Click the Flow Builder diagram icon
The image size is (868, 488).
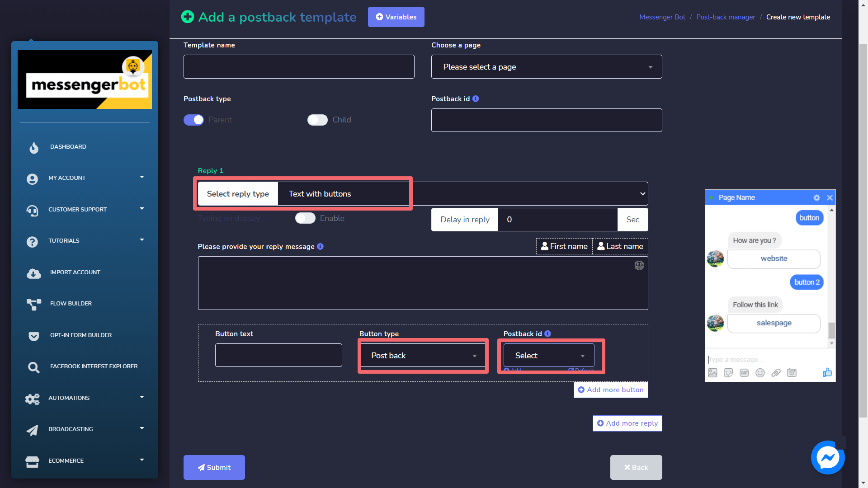(x=34, y=305)
